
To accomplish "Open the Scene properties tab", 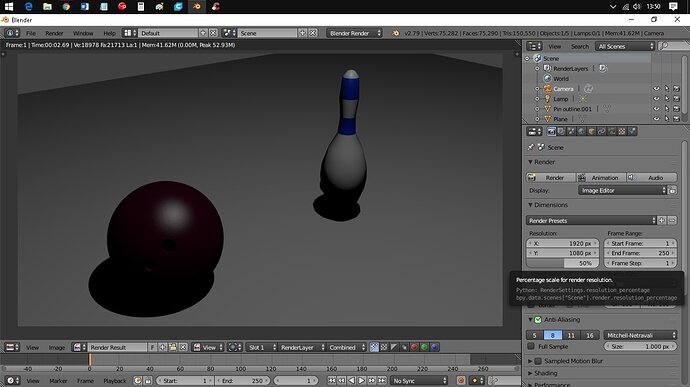I will (x=571, y=131).
